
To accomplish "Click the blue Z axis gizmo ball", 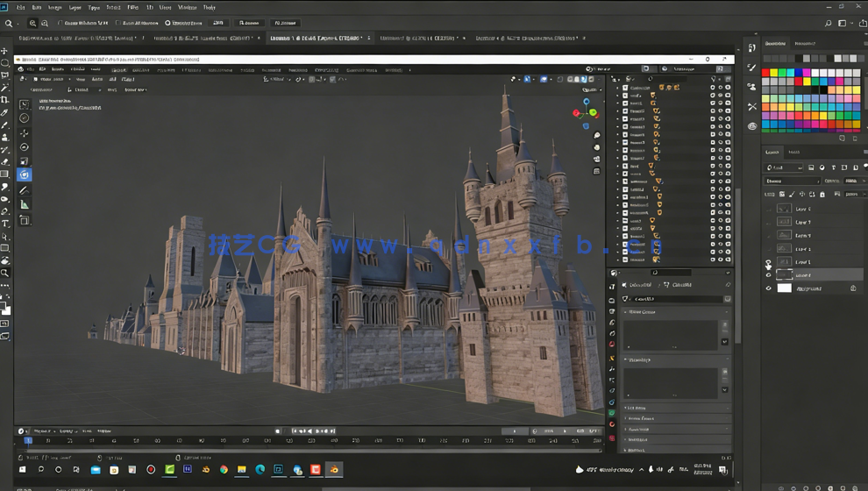I will pyautogui.click(x=587, y=102).
